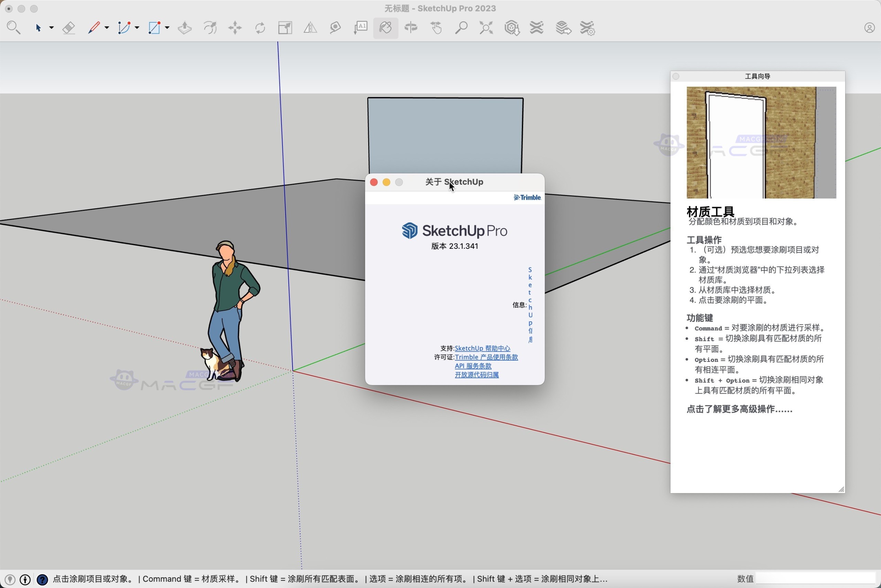The width and height of the screenshot is (881, 588).
Task: Activate the Orbit navigation tool
Action: click(x=410, y=28)
